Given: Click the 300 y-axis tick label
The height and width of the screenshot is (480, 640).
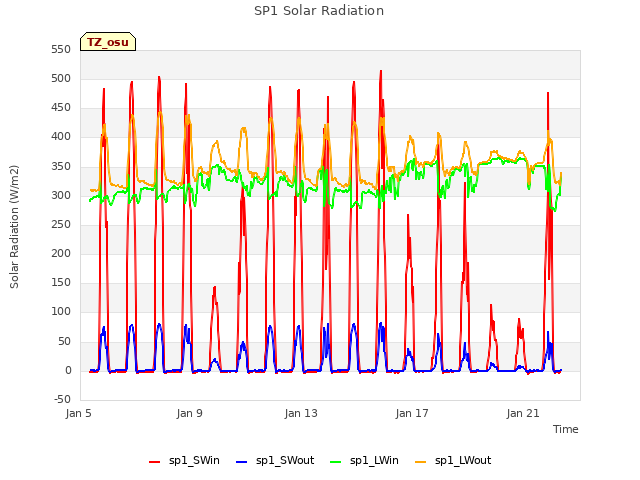Looking at the screenshot, I should coord(61,196).
